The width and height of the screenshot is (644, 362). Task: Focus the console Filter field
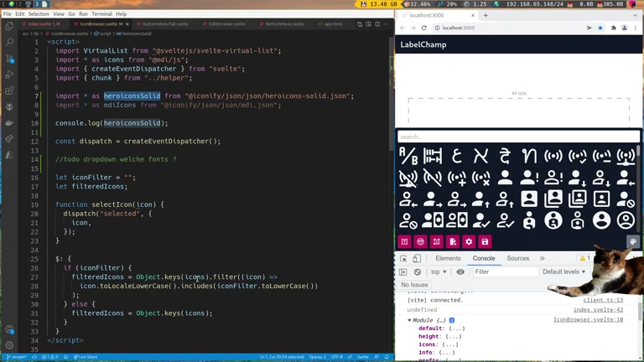505,271
